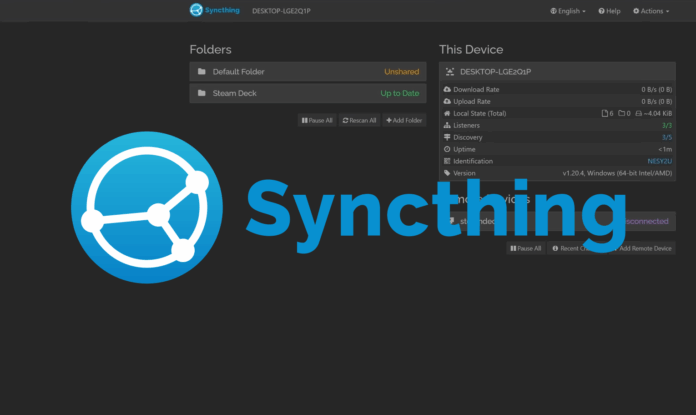Click the Upload Rate cloud icon

pyautogui.click(x=447, y=102)
